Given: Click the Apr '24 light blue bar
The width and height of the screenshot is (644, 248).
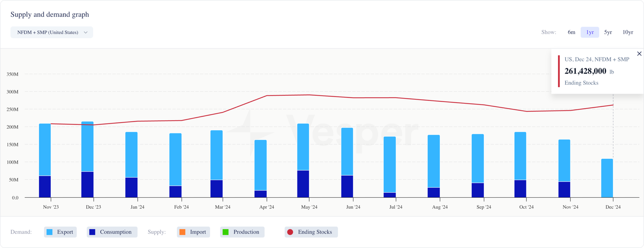Looking at the screenshot, I should [260, 165].
